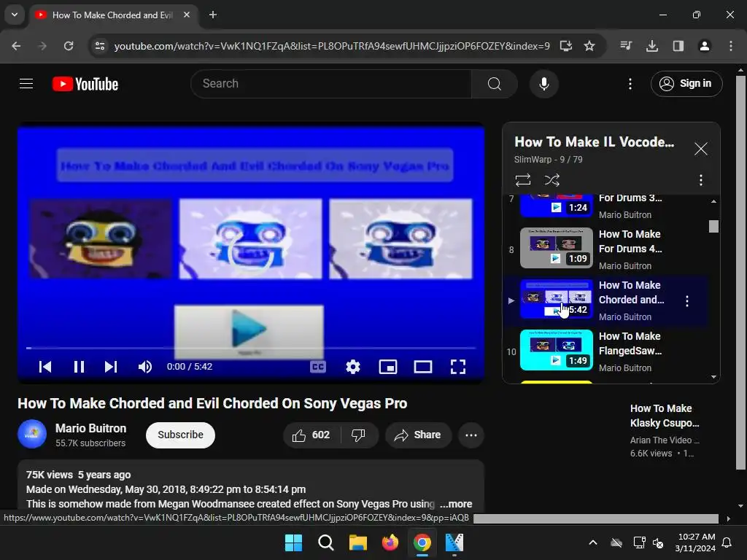Go to YouTube home via logo
Image resolution: width=747 pixels, height=560 pixels.
point(85,84)
